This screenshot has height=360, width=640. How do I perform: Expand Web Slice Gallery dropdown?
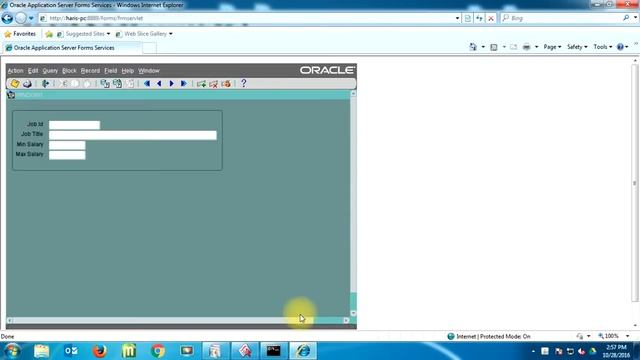(171, 34)
